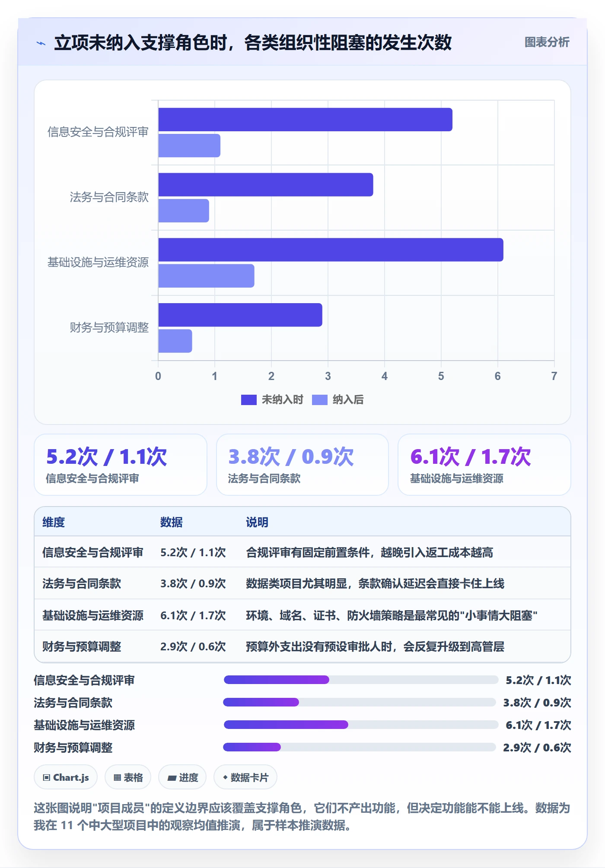Image resolution: width=605 pixels, height=868 pixels.
Task: Click the footnote paragraph about 11 个中大型项目
Action: click(x=302, y=817)
